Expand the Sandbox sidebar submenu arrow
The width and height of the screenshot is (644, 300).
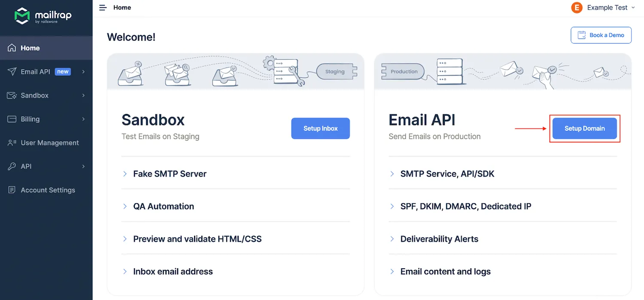tap(83, 95)
